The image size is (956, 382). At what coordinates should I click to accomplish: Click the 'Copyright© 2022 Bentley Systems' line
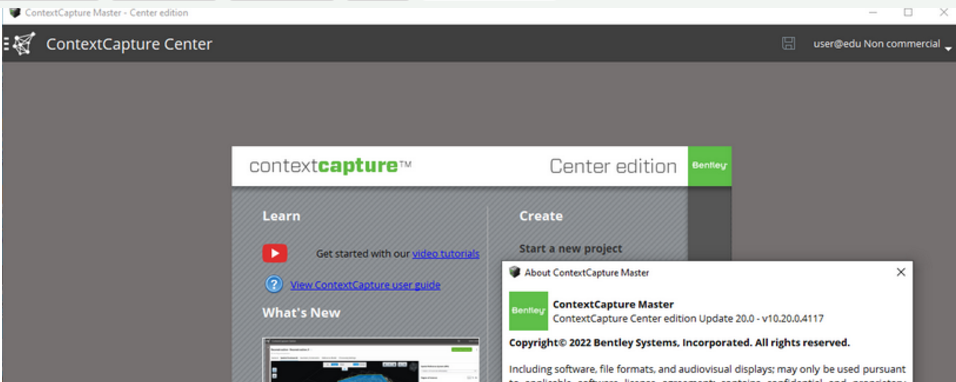tap(679, 343)
